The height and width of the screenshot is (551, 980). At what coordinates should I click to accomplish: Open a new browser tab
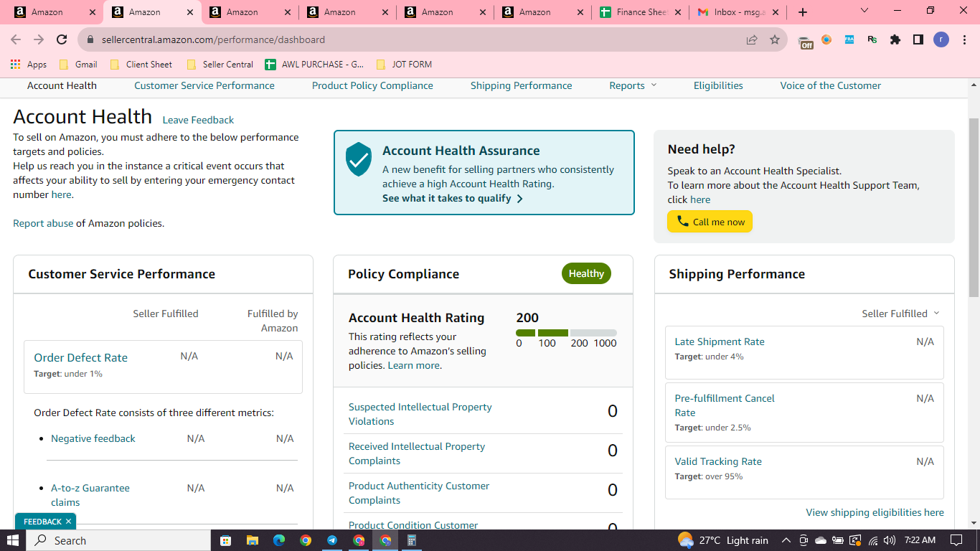(803, 12)
